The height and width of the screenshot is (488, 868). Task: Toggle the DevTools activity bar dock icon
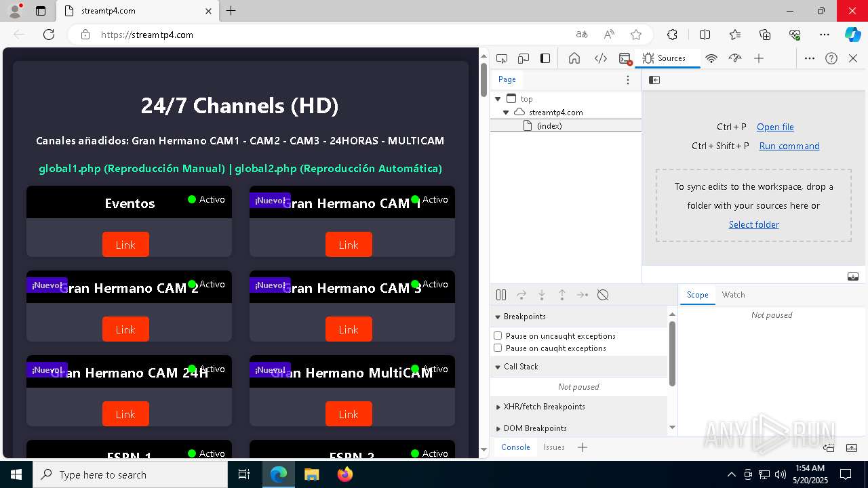coord(545,58)
